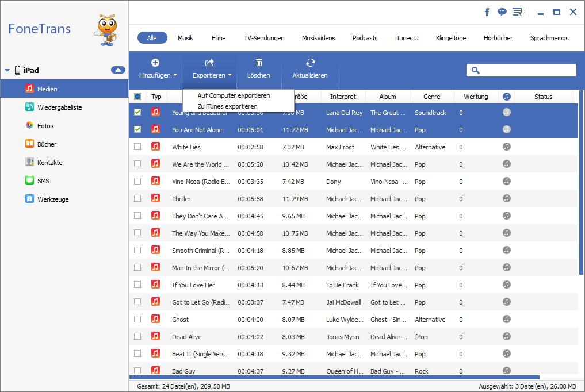Sort by the Genre column header
This screenshot has width=585, height=392.
point(431,97)
